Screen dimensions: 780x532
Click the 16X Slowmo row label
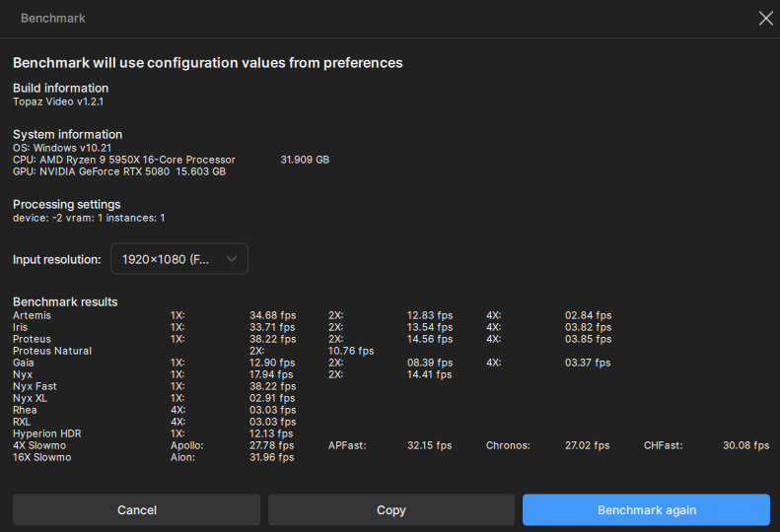pos(43,457)
